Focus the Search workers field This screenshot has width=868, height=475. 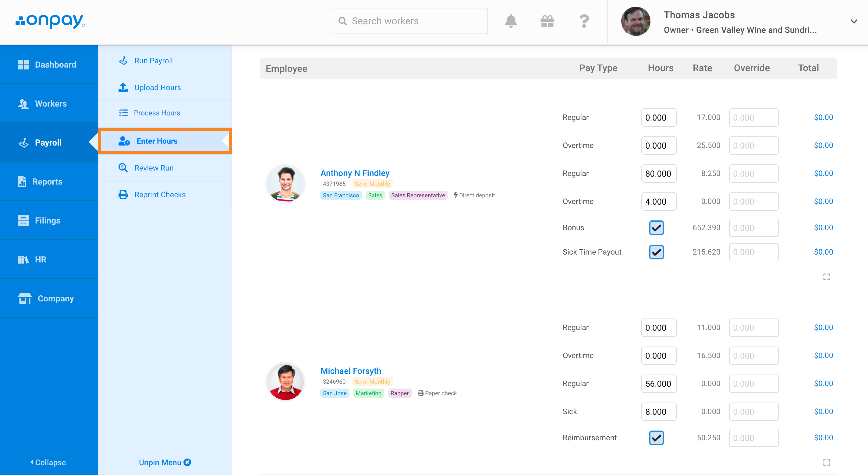[x=409, y=21]
